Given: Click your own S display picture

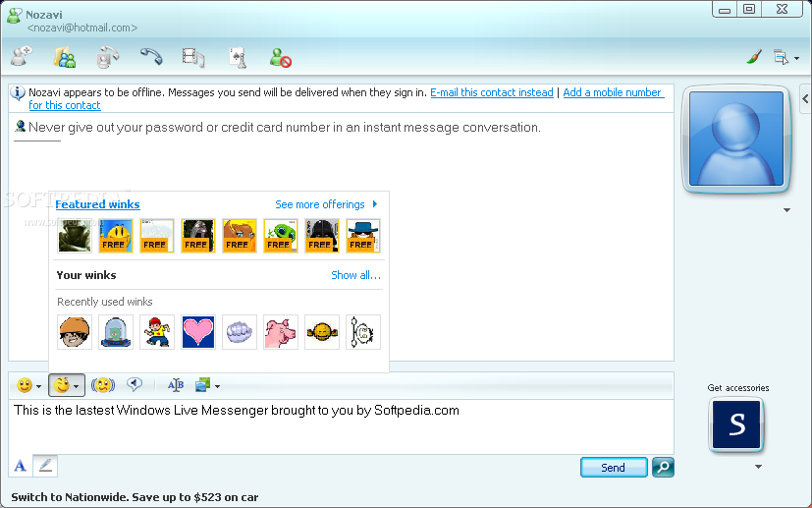Looking at the screenshot, I should click(735, 424).
